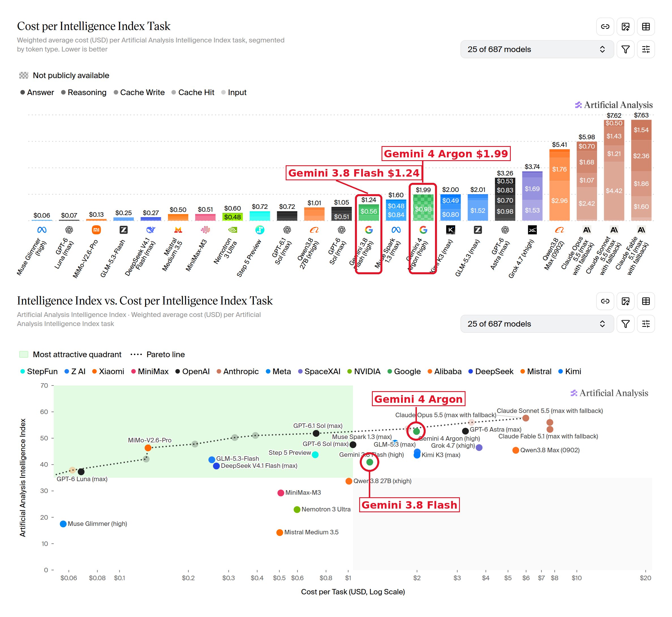Click the Artificial Analysis logo above bar chart
The height and width of the screenshot is (617, 672).
(614, 105)
